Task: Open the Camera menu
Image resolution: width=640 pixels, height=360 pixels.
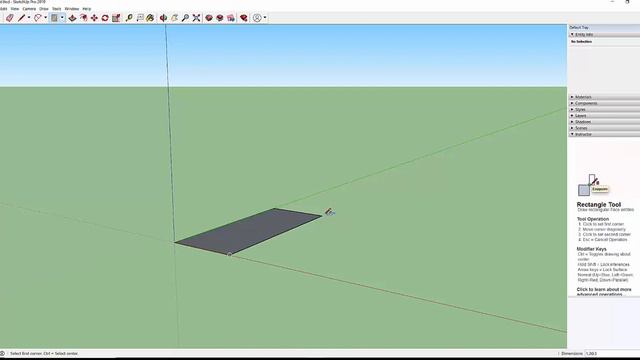Action: (29, 9)
